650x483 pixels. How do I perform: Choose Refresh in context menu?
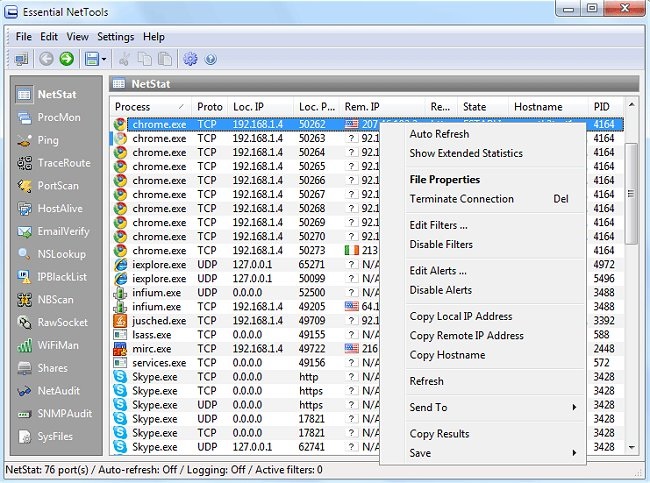pos(495,381)
